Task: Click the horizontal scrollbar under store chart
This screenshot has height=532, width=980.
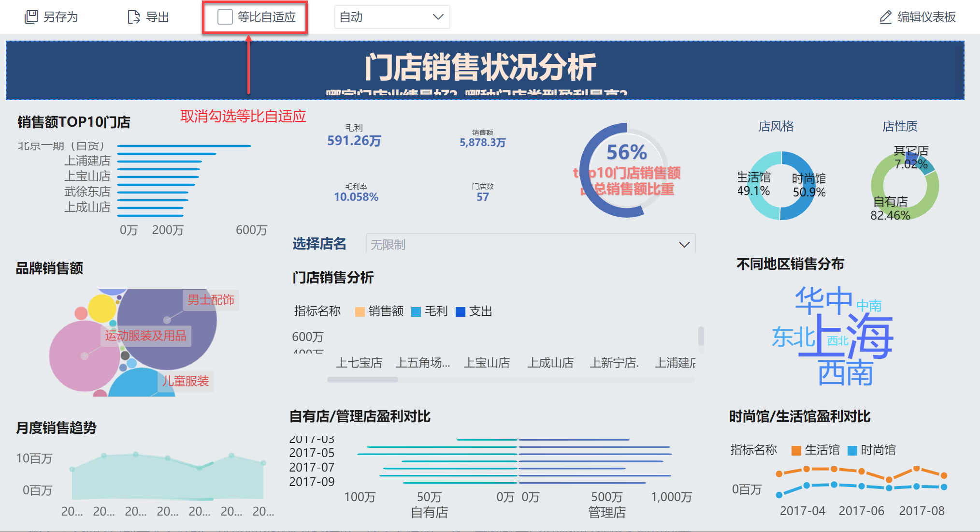Action: pyautogui.click(x=362, y=380)
